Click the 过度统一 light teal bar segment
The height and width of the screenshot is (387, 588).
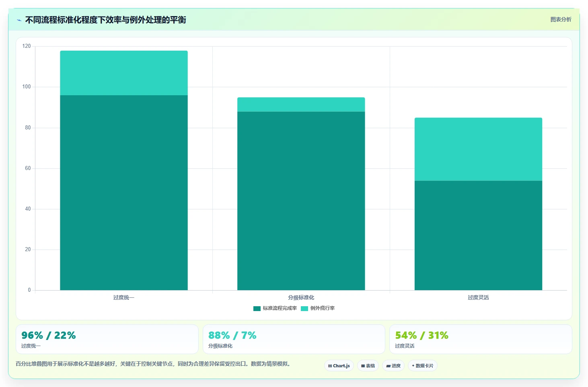click(x=124, y=73)
